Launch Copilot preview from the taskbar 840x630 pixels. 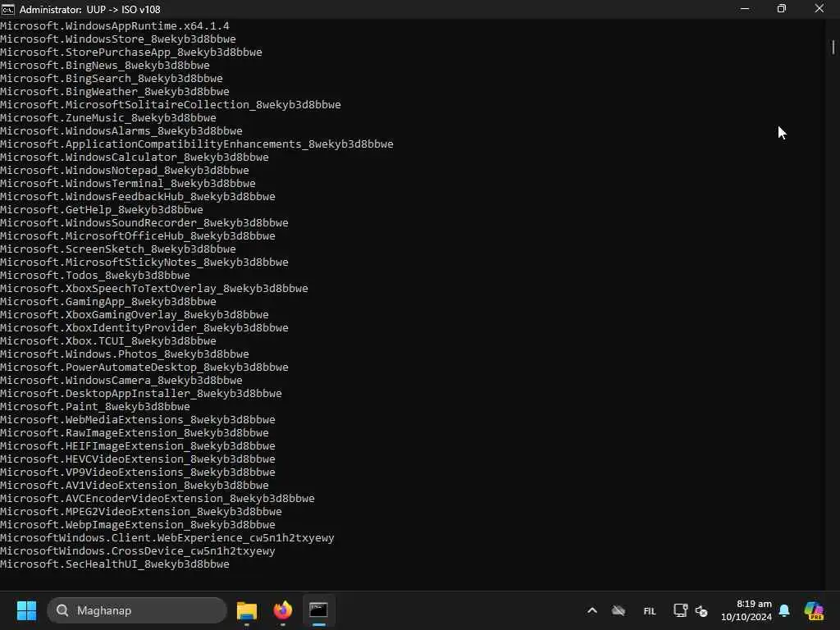[814, 610]
